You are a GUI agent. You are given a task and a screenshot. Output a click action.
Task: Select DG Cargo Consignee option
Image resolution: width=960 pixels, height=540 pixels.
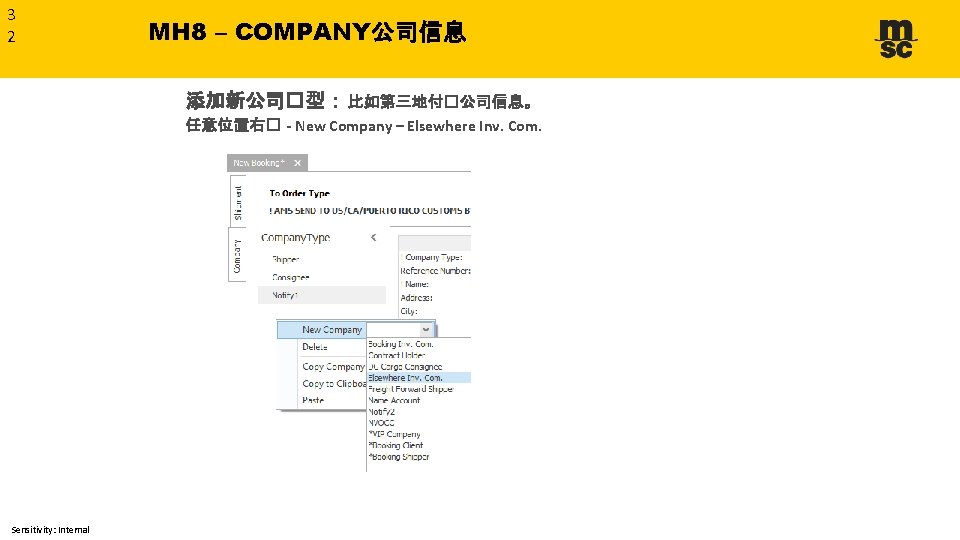point(405,366)
